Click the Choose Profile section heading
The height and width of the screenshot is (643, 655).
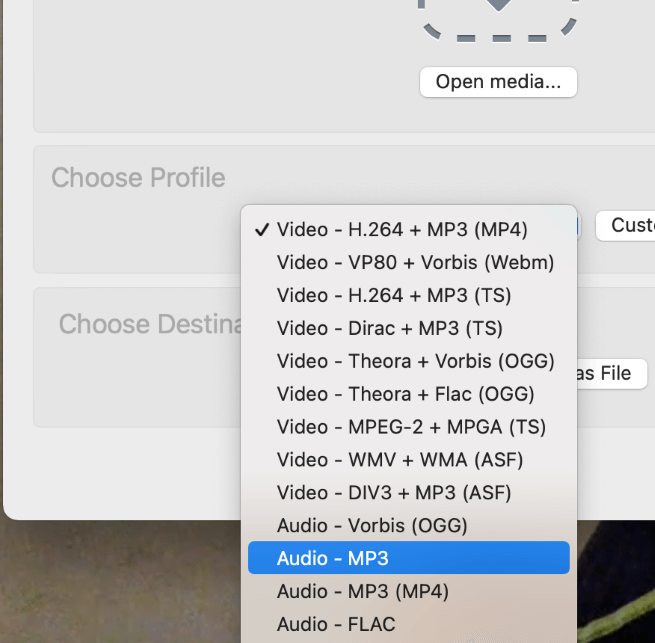(138, 178)
